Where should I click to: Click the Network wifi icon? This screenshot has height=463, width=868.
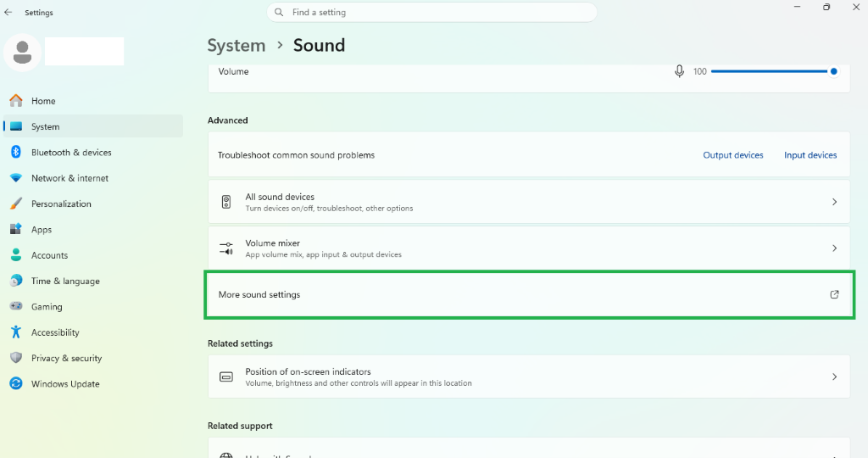click(x=16, y=178)
